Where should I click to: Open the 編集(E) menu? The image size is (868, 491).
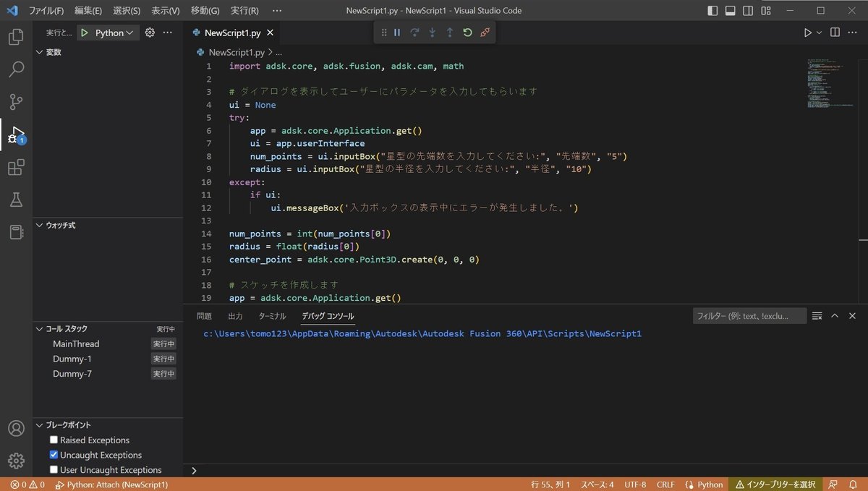[88, 11]
